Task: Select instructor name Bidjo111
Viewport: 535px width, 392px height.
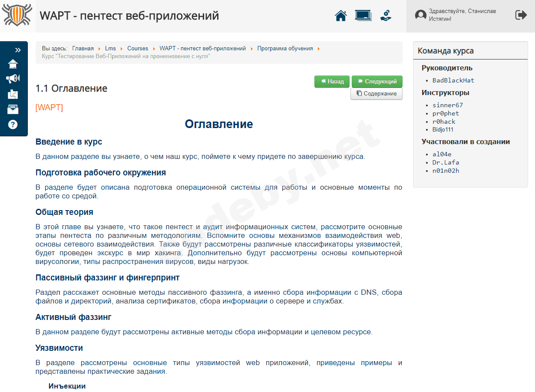Action: (x=443, y=129)
